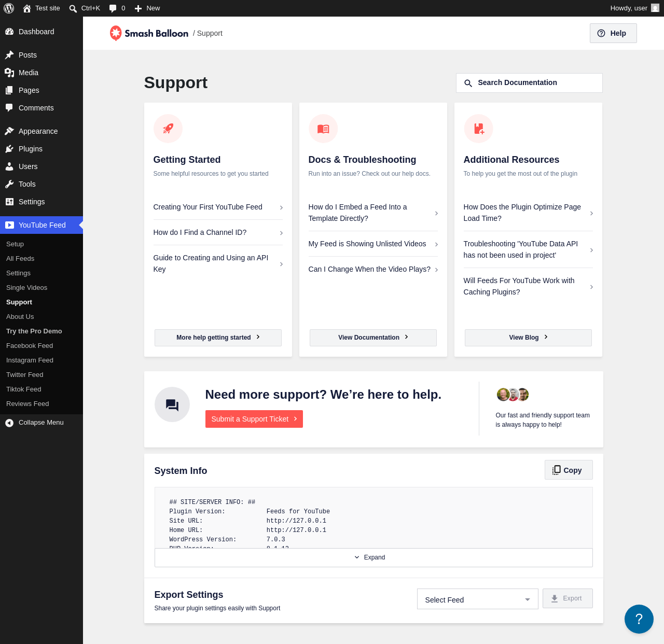Open the comments bubble in admin bar
Screen dimensions: 664x644
coord(113,8)
